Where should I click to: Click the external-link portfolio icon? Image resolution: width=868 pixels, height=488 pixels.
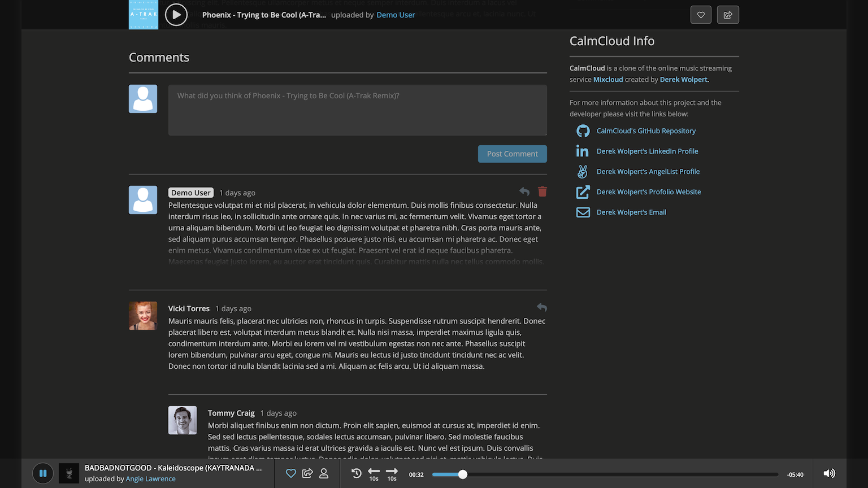[x=583, y=192]
